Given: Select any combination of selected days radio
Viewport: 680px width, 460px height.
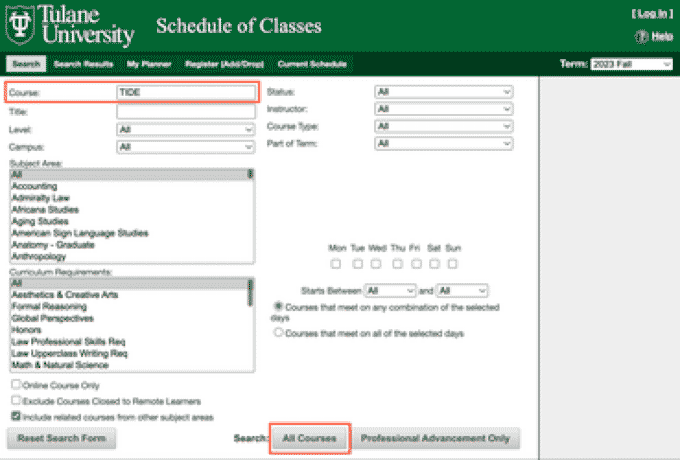Looking at the screenshot, I should [x=278, y=307].
